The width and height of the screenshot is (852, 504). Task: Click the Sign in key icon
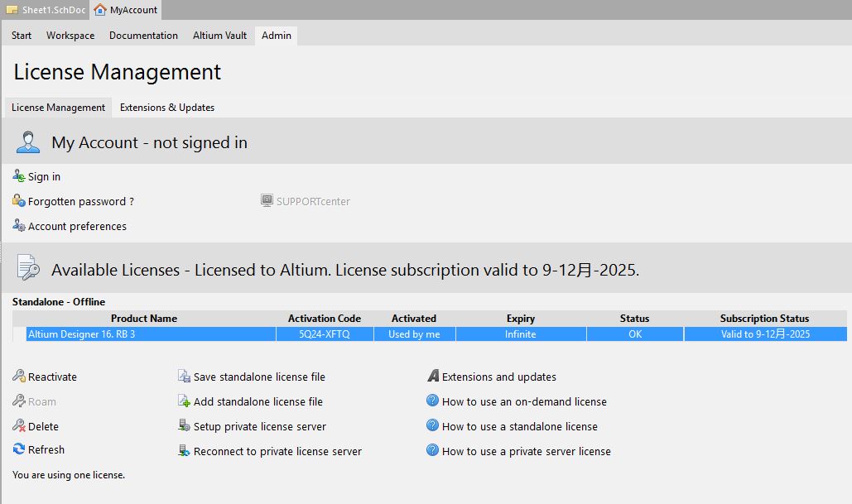click(x=18, y=176)
